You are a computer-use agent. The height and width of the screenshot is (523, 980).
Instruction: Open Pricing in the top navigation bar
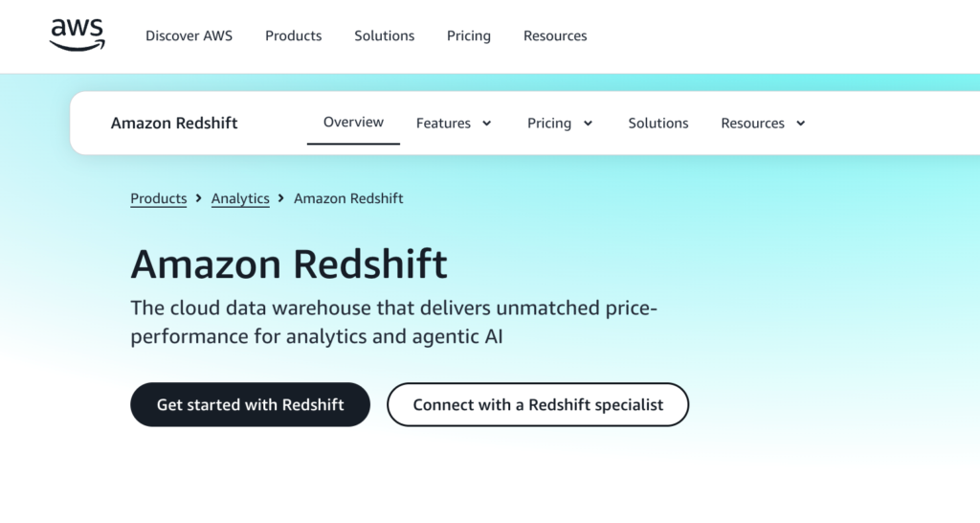468,36
